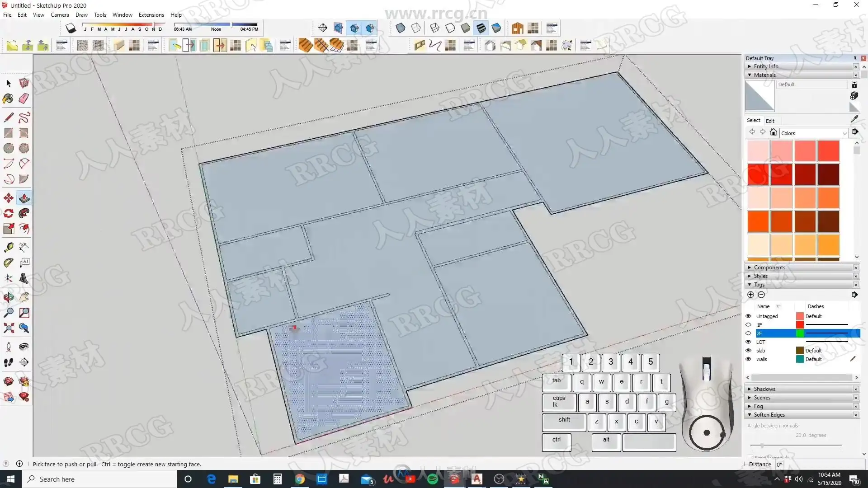Click the Zoom Extents tool
This screenshot has width=868, height=488.
click(8, 328)
